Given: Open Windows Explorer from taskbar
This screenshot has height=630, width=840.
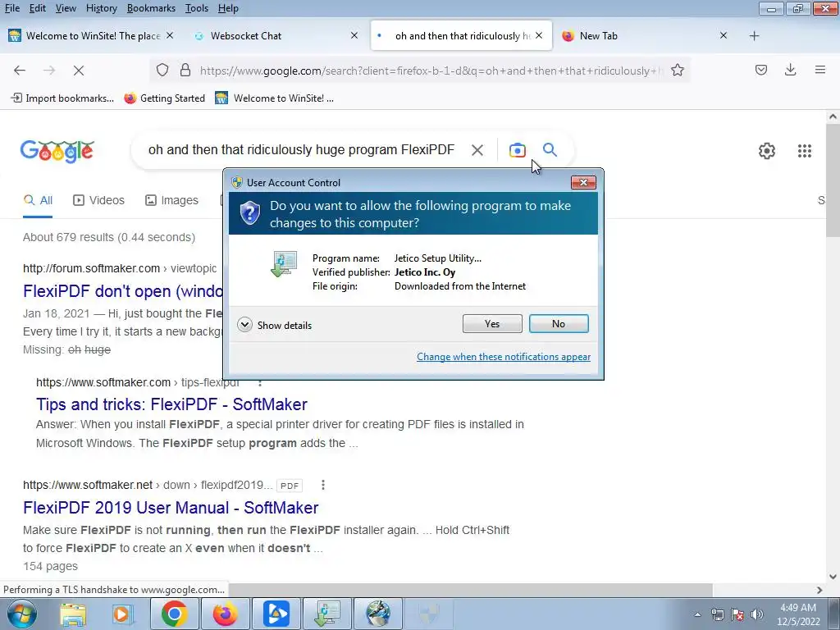Looking at the screenshot, I should (73, 614).
